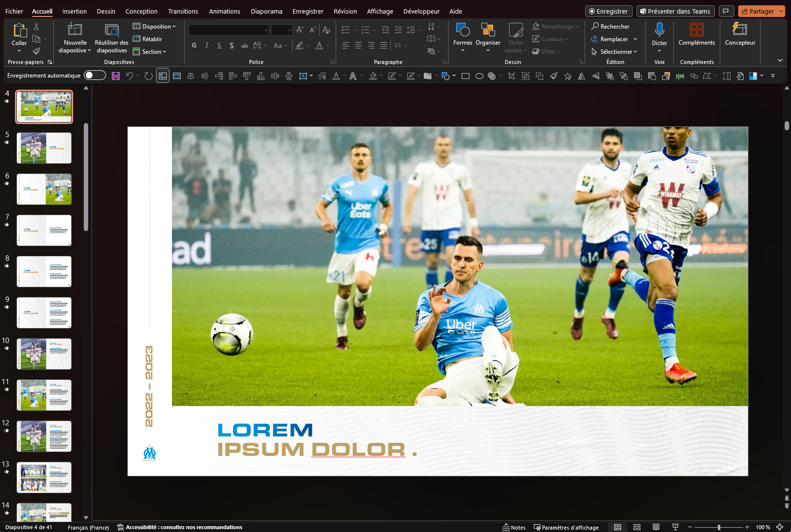
Task: Open the Fichier menu
Action: [x=14, y=11]
